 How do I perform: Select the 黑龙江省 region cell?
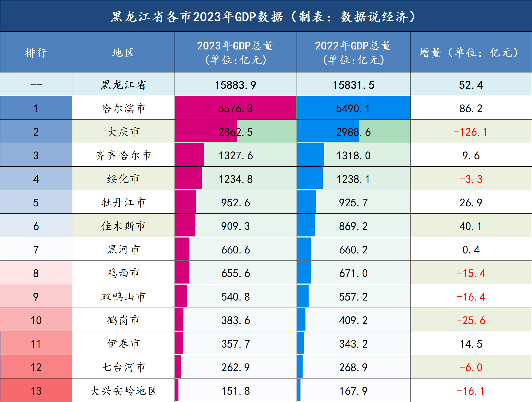pyautogui.click(x=123, y=85)
